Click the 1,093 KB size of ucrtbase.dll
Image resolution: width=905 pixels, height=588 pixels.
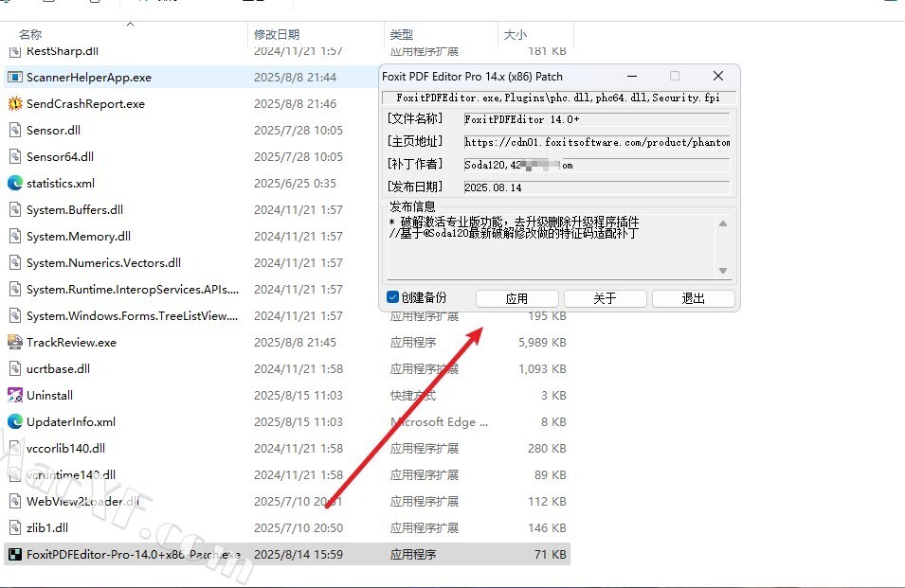tap(542, 369)
